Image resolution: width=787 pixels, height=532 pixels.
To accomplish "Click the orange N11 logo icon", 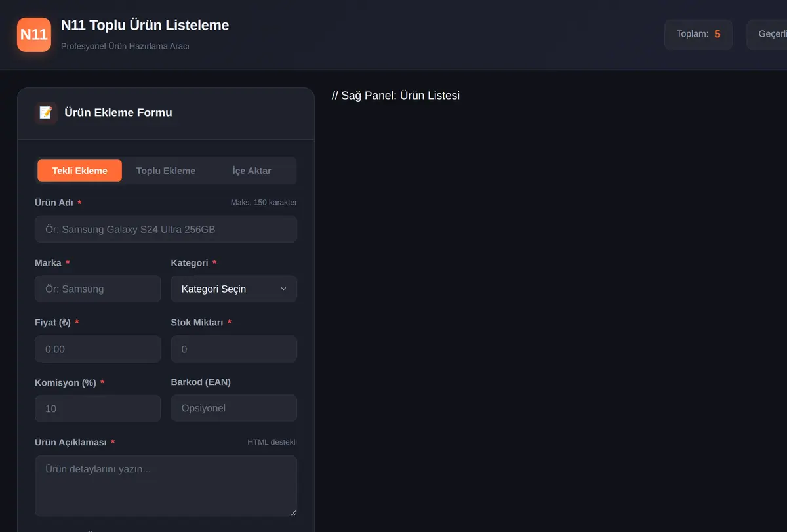I will click(34, 35).
